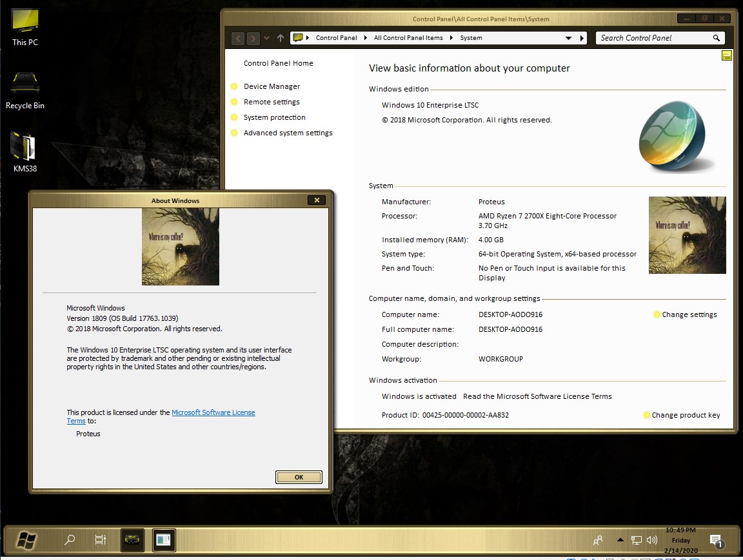Image resolution: width=743 pixels, height=560 pixels.
Task: Click the "WORKGROUP" value
Action: point(501,360)
